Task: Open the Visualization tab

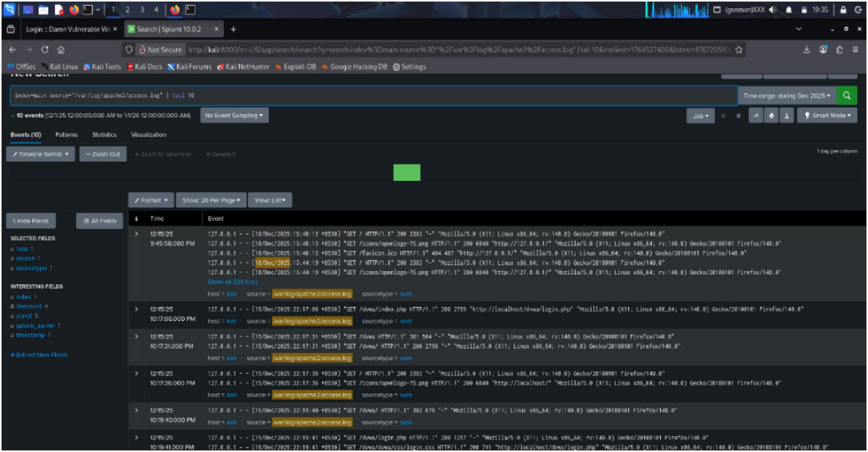Action: pos(149,135)
